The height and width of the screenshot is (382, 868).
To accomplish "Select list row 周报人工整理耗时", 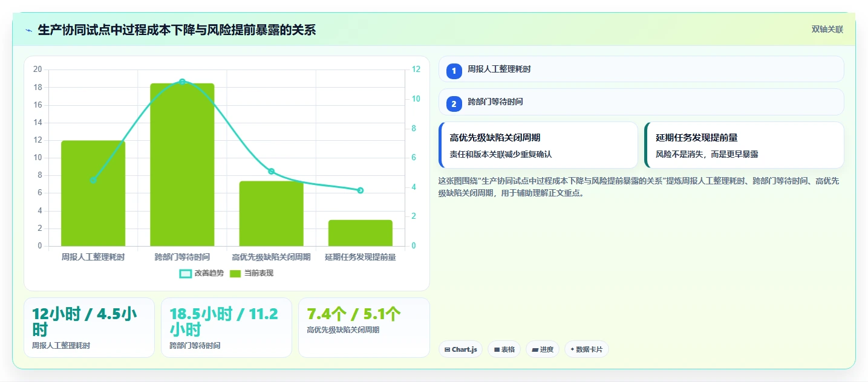I will coord(641,69).
